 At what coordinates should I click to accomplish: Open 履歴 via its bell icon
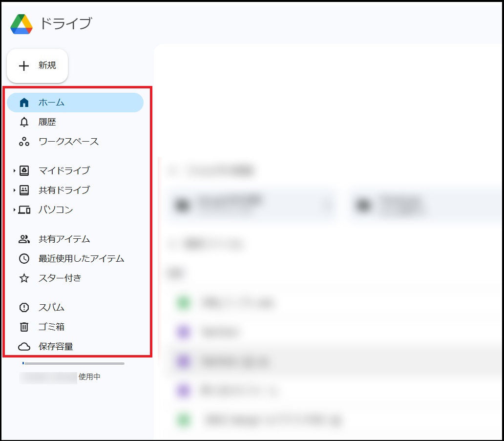[x=24, y=122]
